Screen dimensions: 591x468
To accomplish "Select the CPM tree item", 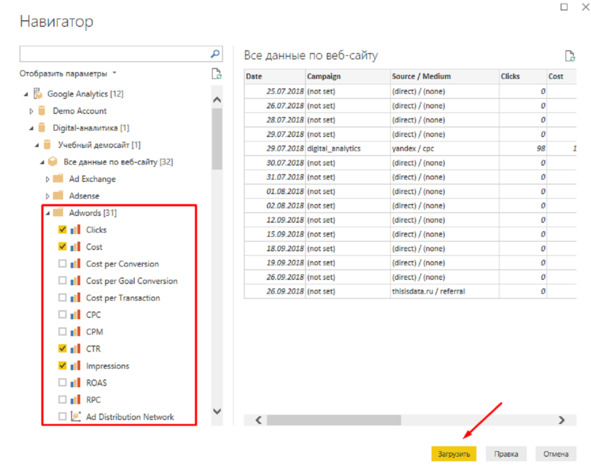I will [x=94, y=332].
